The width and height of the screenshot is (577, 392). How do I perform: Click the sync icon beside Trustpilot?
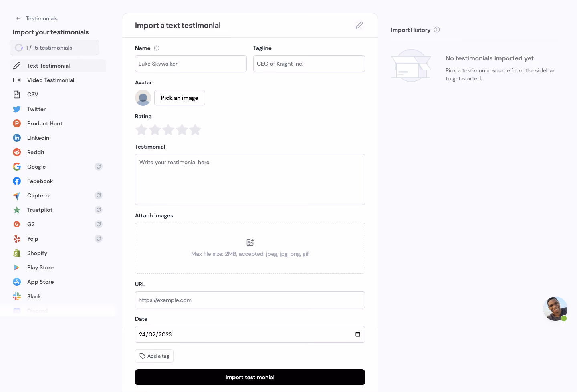click(99, 210)
